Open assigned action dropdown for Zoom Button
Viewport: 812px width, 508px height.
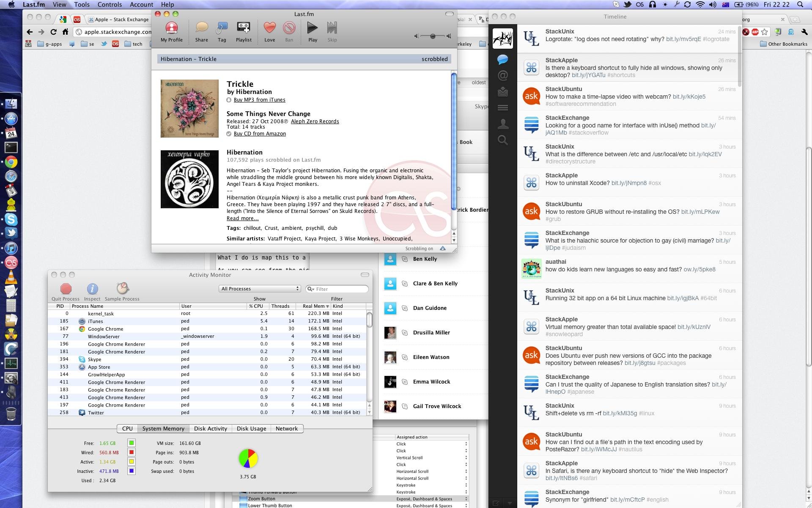431,499
